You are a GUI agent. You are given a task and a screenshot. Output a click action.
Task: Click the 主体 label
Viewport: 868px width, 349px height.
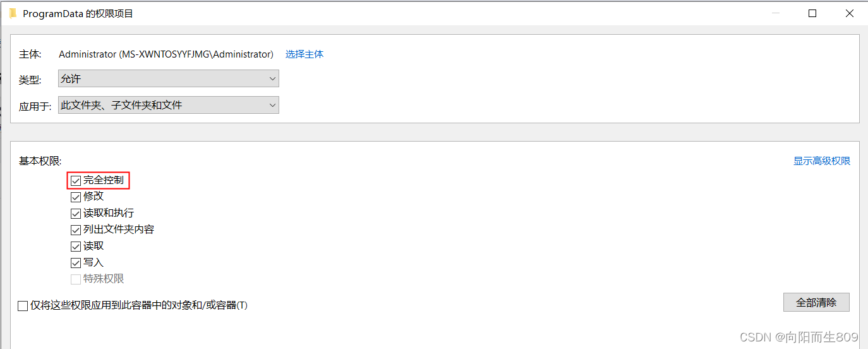pos(30,54)
